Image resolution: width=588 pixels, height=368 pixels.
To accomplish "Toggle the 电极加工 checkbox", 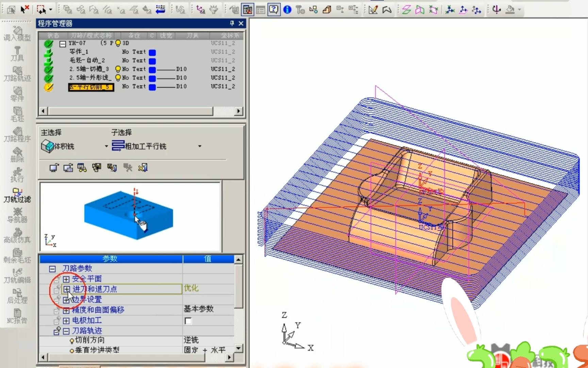I will 188,321.
